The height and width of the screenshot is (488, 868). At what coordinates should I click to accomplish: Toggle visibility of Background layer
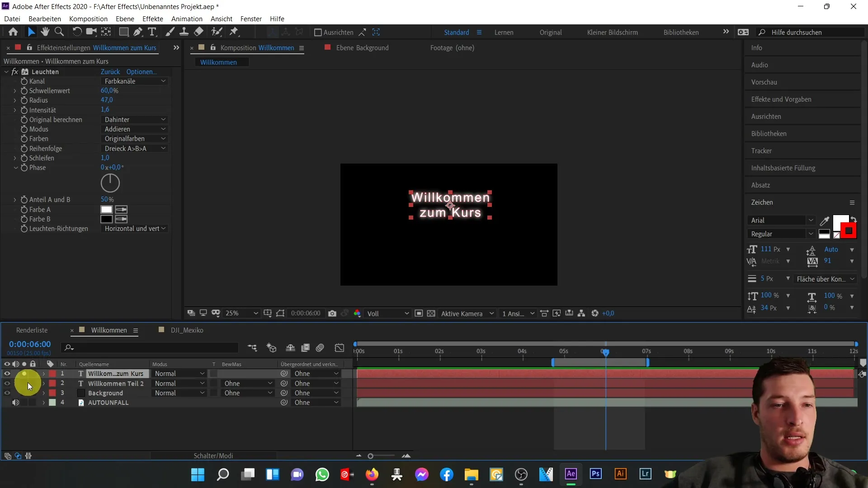pos(7,393)
